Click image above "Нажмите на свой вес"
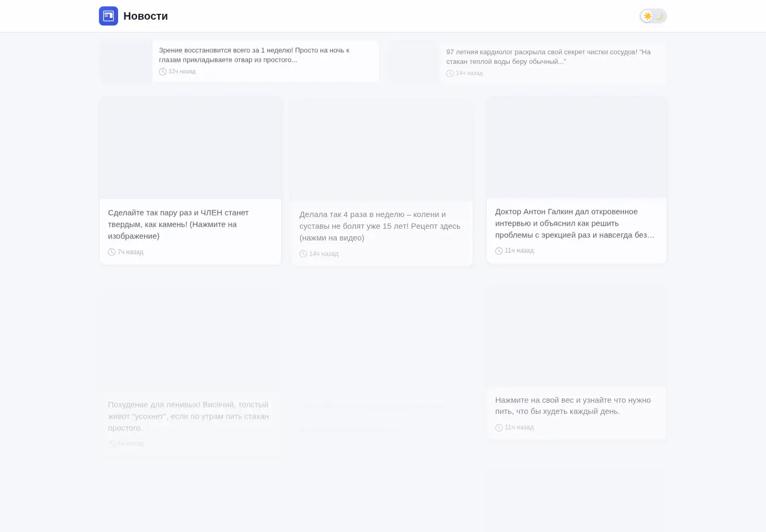 tap(577, 336)
